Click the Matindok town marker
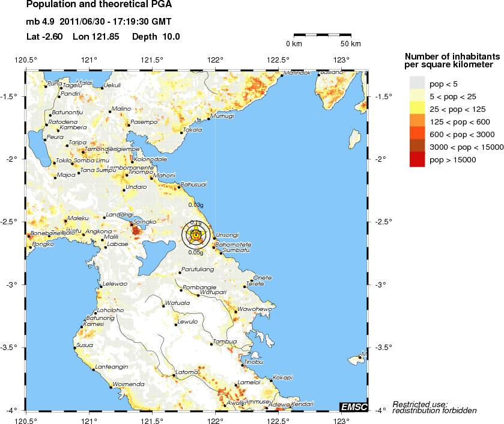Viewport: 504px width, 424px height. (x=282, y=76)
